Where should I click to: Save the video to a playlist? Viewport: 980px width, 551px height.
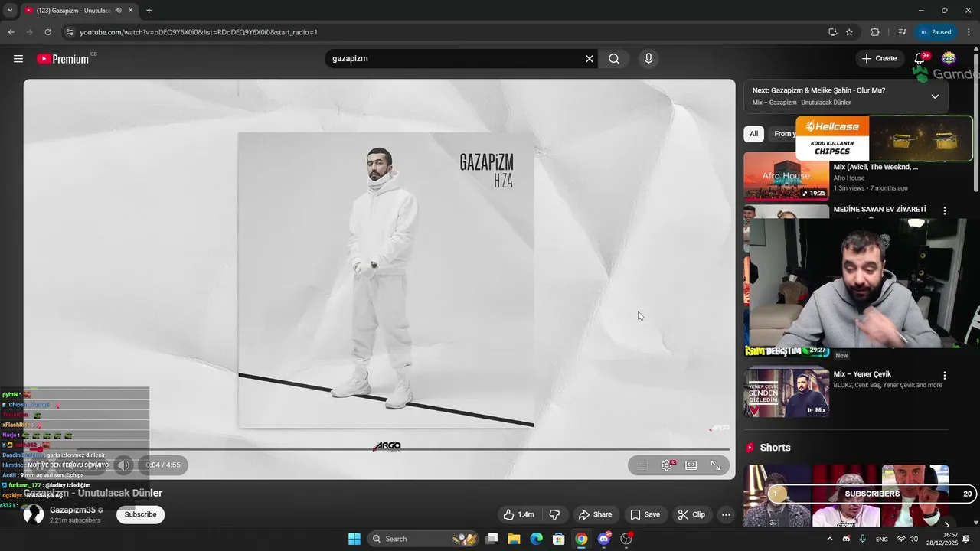pos(645,515)
